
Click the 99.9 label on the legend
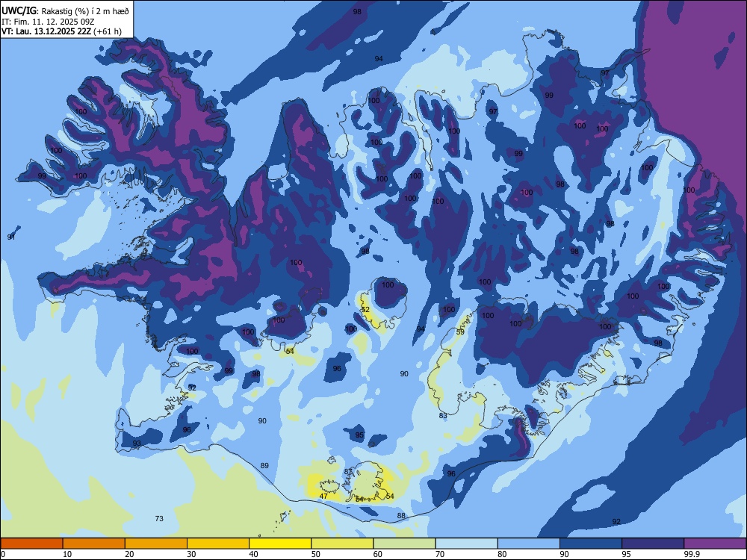pos(691,554)
